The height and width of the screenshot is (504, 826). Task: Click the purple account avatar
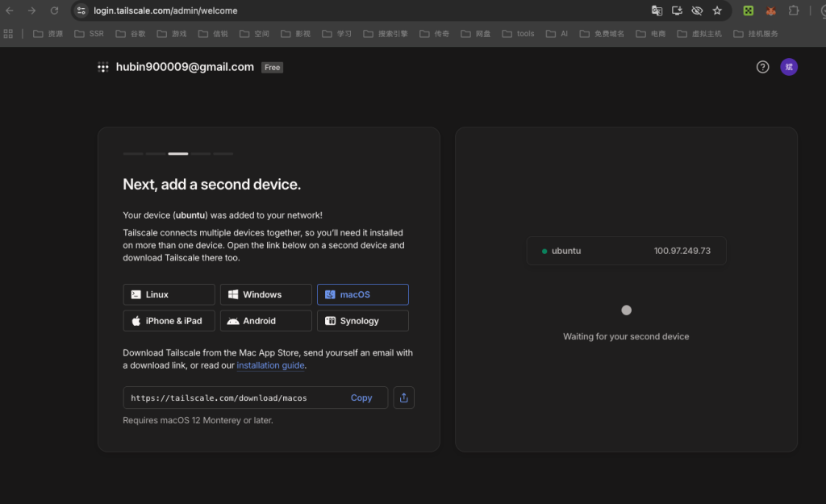[x=789, y=67]
